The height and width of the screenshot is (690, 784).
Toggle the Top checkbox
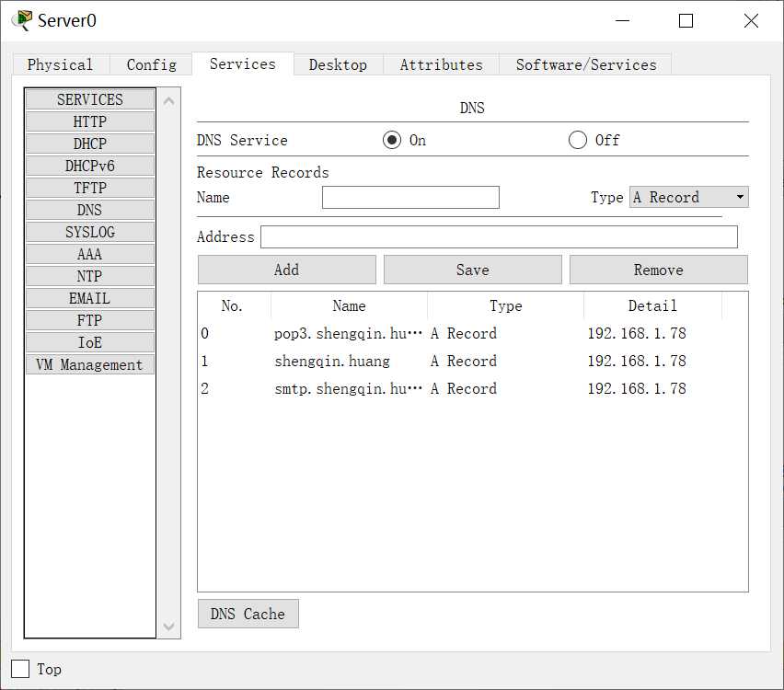[20, 669]
